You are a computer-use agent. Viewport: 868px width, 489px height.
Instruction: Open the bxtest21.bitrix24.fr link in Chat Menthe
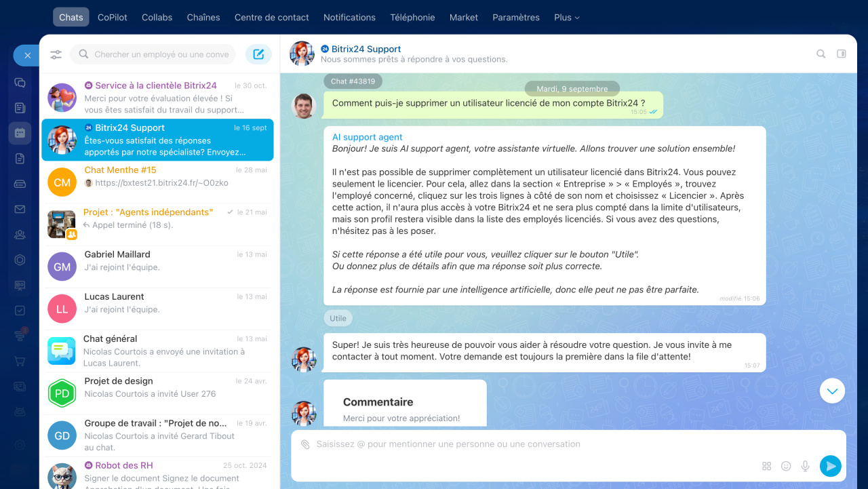[x=161, y=183]
